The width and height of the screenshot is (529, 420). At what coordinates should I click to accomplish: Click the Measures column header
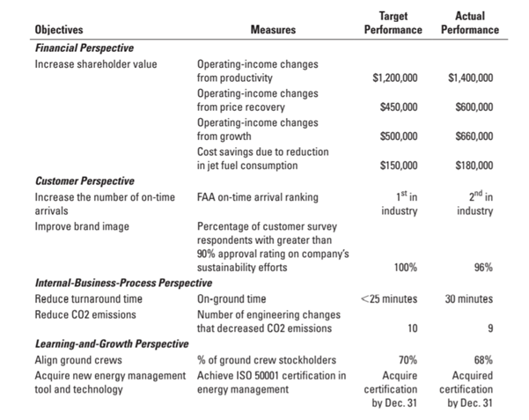tap(273, 30)
